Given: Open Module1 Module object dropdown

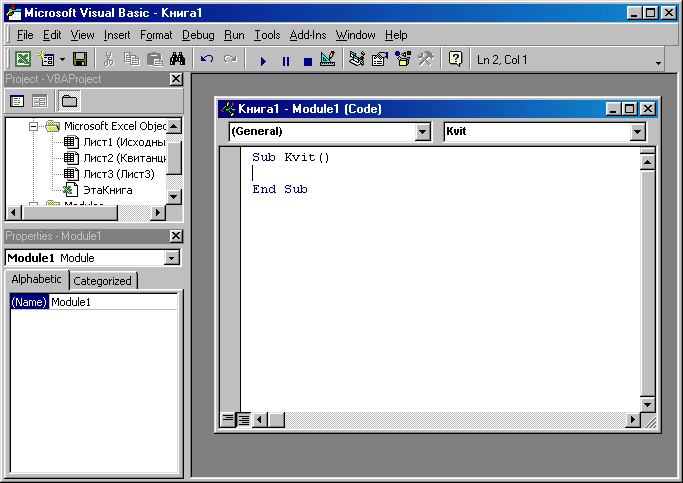Looking at the screenshot, I should [172, 258].
